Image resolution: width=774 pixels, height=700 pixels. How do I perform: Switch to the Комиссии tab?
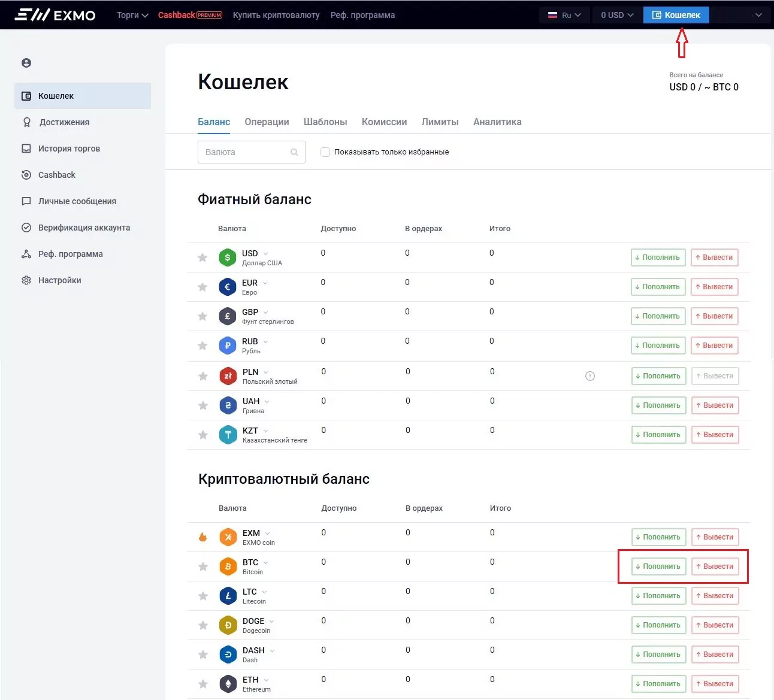[x=384, y=122]
